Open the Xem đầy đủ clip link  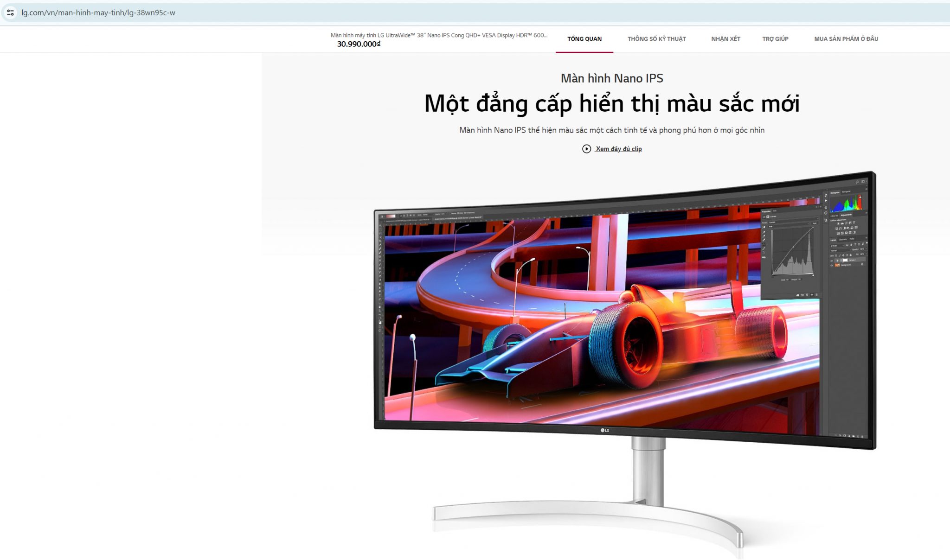618,149
